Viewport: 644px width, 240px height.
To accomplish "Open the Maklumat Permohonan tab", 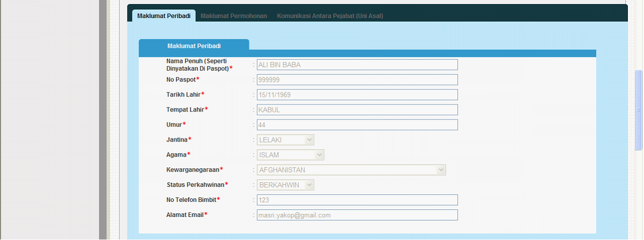I will point(234,16).
